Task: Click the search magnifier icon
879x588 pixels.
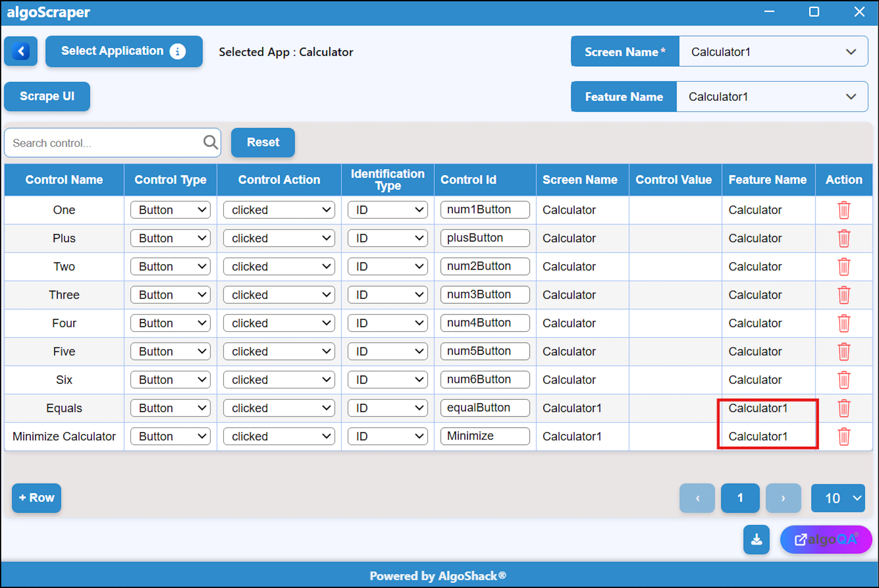Action: (x=210, y=143)
